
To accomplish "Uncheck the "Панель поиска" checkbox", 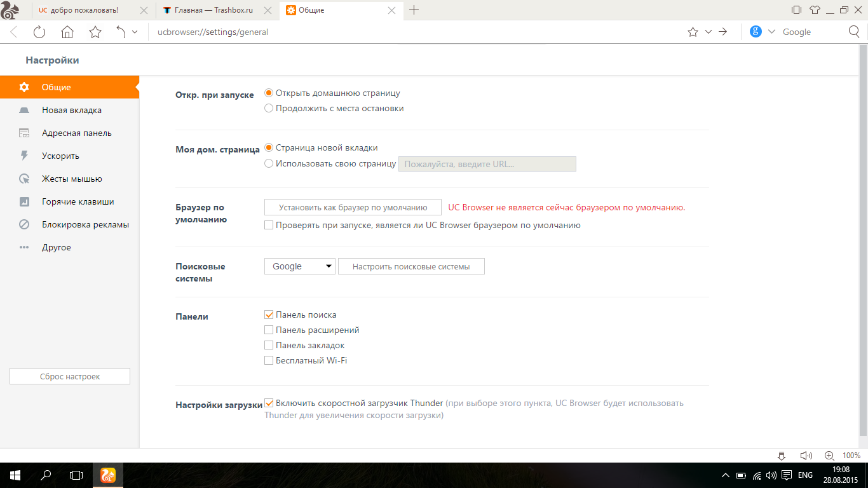I will click(x=269, y=315).
